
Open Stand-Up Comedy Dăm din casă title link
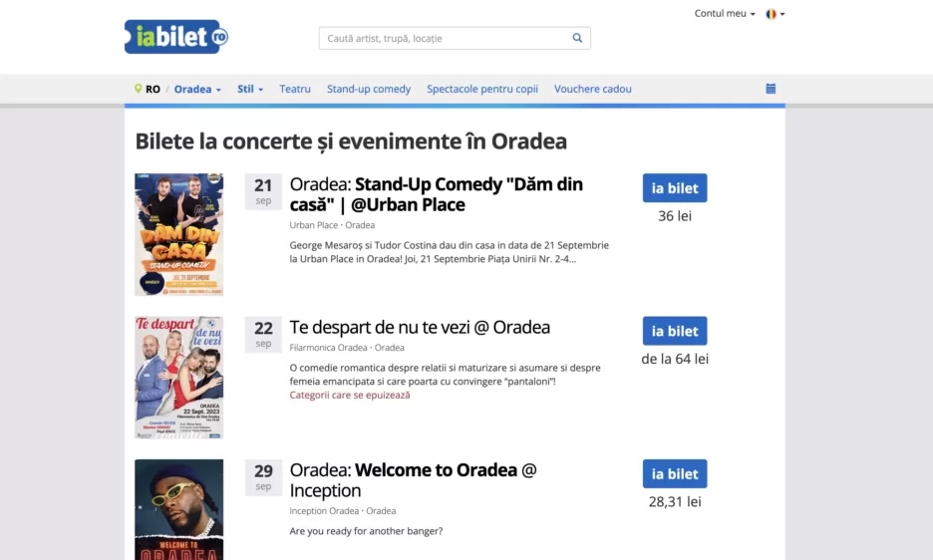tap(436, 194)
